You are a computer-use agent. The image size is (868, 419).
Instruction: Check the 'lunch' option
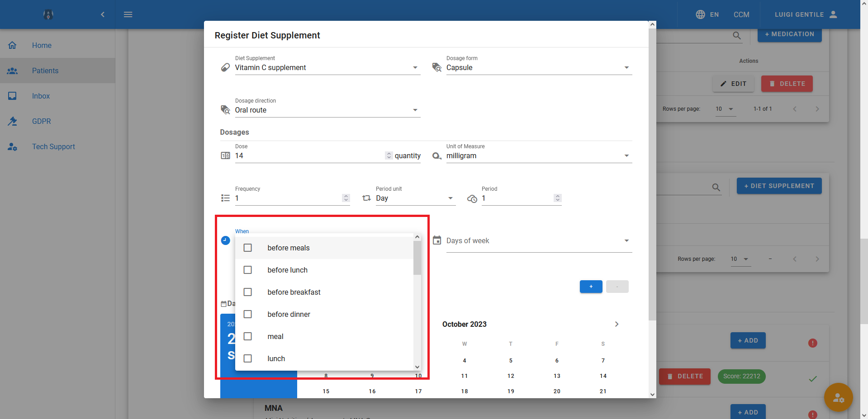(x=248, y=358)
